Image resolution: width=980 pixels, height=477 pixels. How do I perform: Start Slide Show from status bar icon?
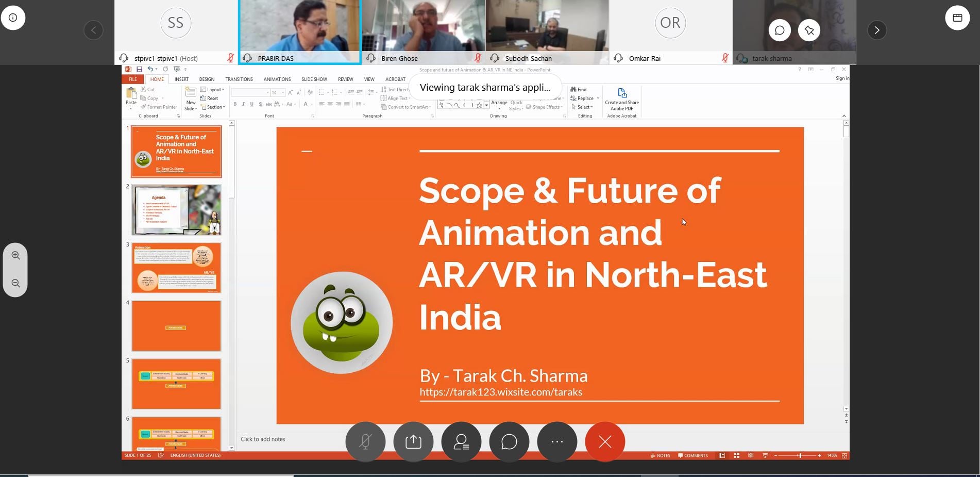click(765, 456)
